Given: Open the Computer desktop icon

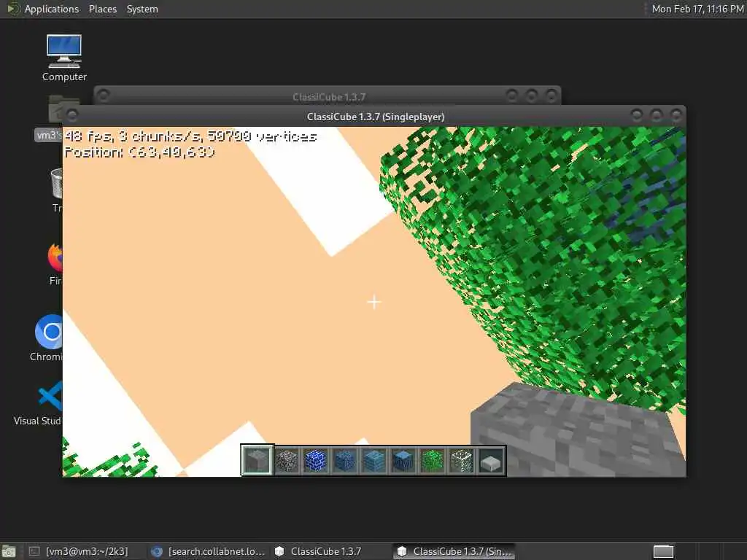Looking at the screenshot, I should pos(64,58).
